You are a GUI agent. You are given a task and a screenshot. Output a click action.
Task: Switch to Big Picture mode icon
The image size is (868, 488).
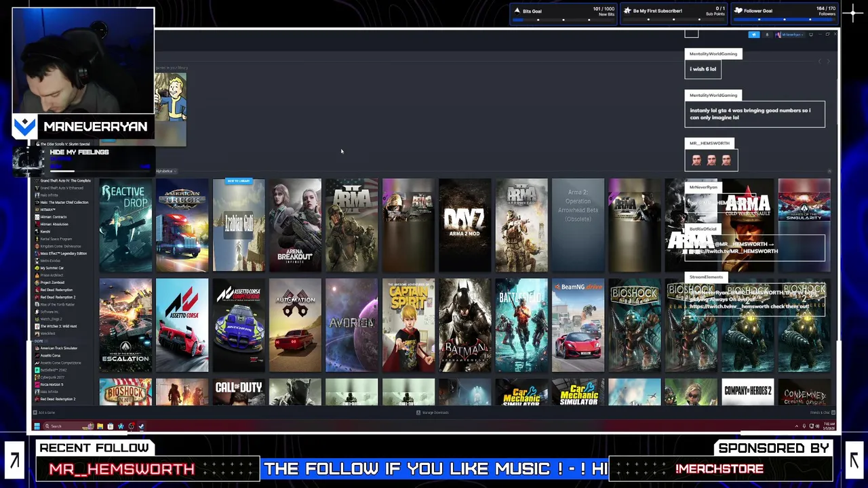pyautogui.click(x=811, y=35)
